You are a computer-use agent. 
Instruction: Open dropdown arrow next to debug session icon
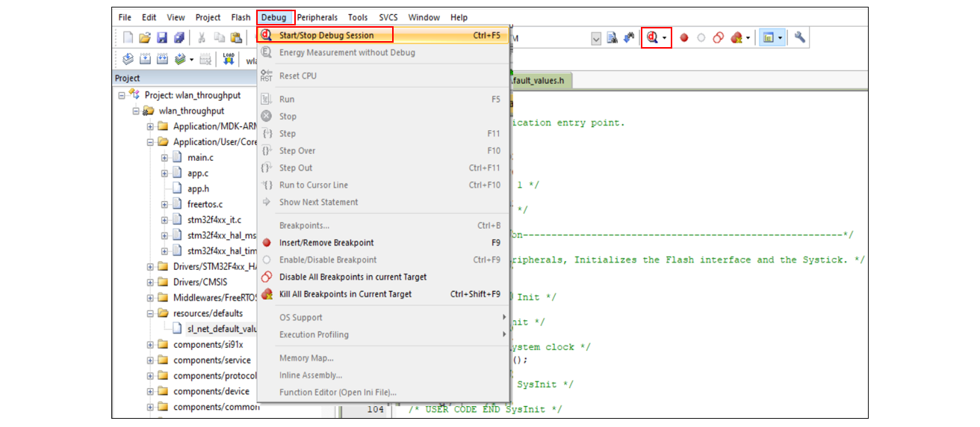pyautogui.click(x=664, y=38)
